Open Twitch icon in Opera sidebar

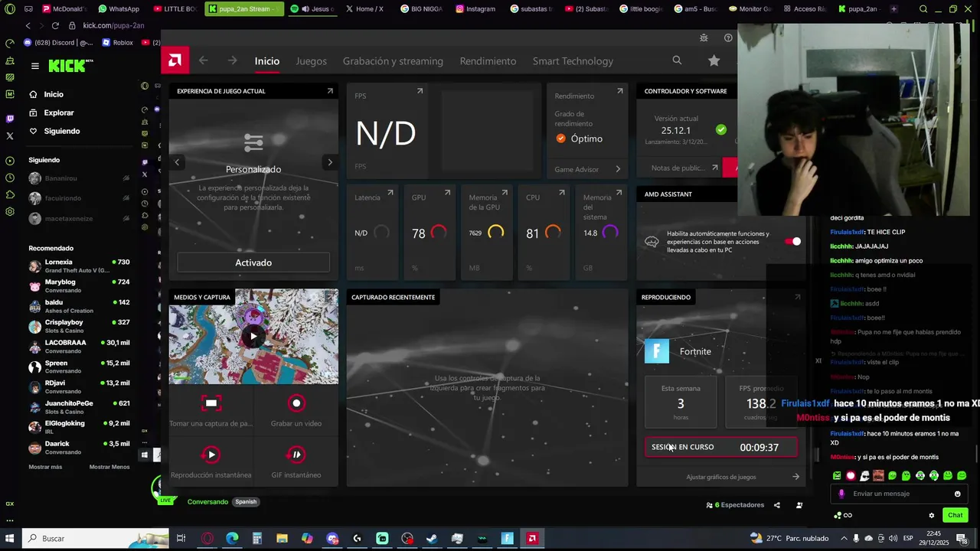pyautogui.click(x=9, y=119)
